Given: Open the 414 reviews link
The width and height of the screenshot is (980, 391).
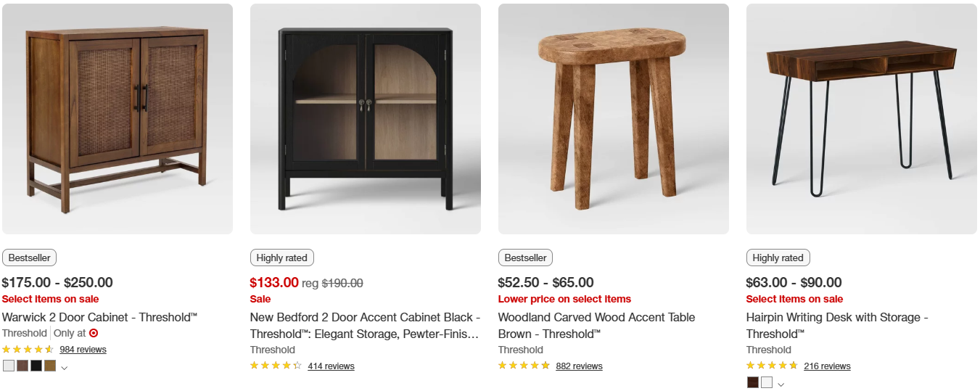Looking at the screenshot, I should click(331, 366).
